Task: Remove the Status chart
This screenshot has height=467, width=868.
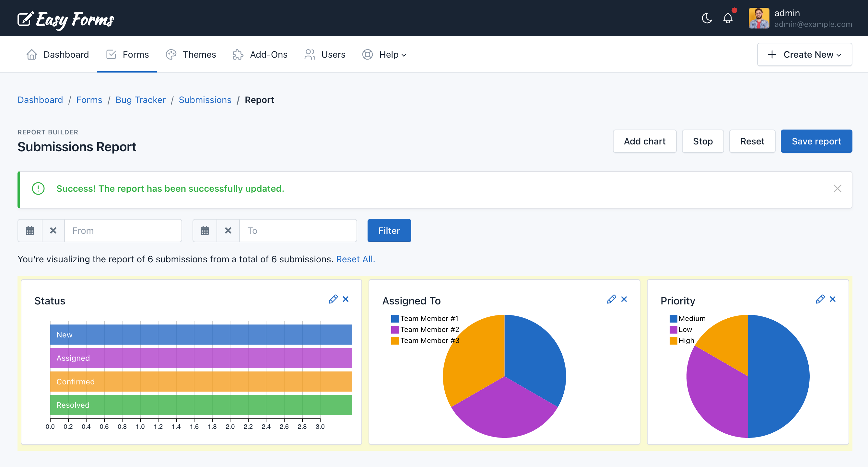Action: [x=346, y=299]
